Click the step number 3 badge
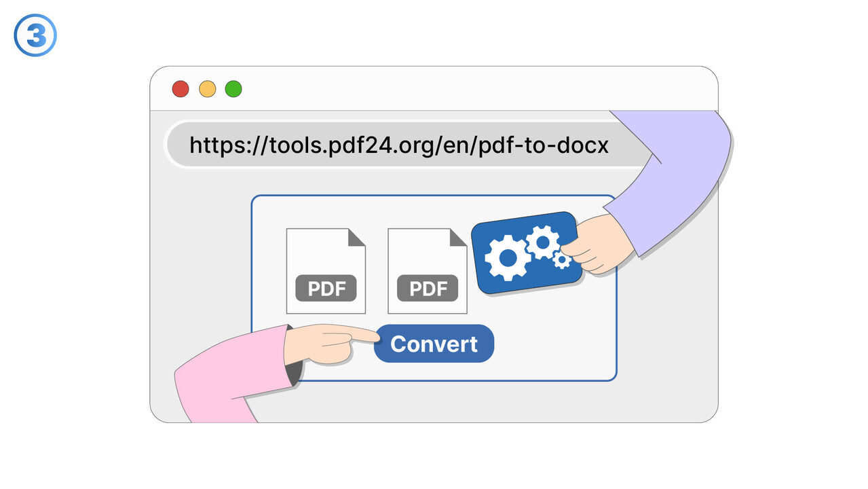The image size is (868, 489). tap(35, 35)
